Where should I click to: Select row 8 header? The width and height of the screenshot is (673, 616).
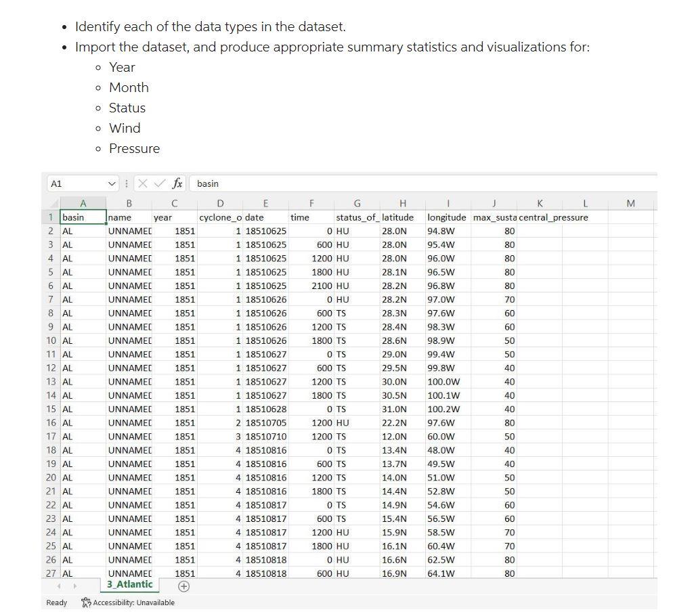click(51, 313)
